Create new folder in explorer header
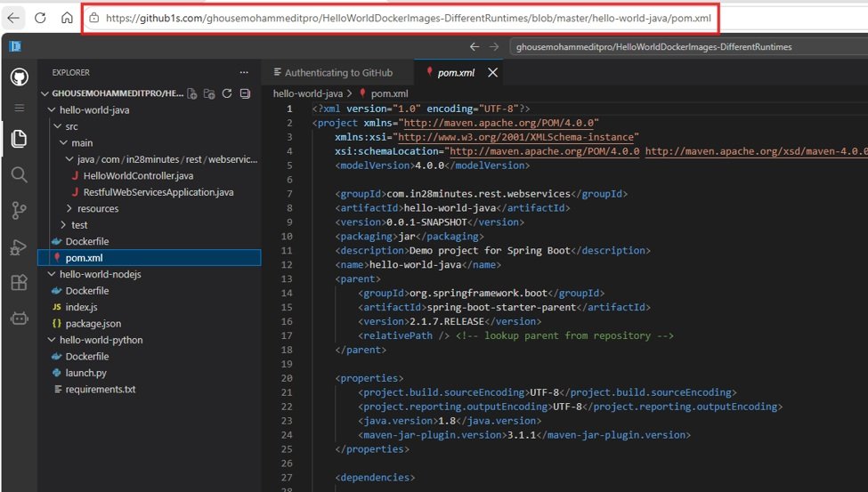 tap(209, 93)
